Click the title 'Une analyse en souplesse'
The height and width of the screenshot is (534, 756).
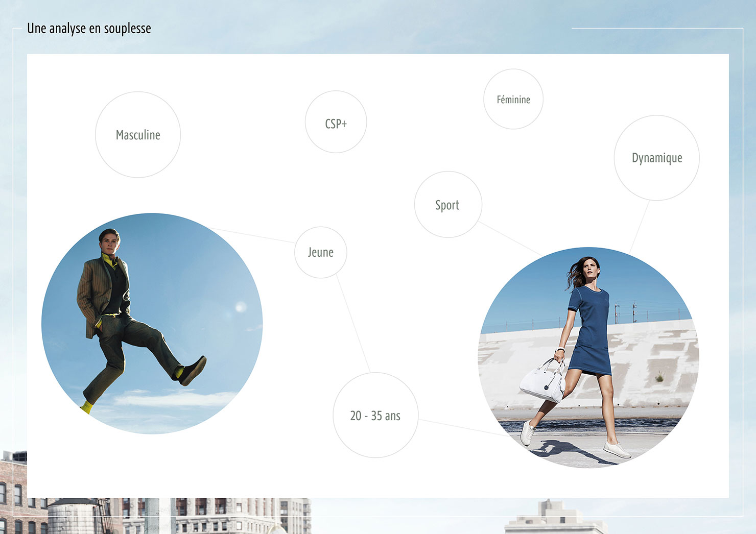[x=89, y=29]
